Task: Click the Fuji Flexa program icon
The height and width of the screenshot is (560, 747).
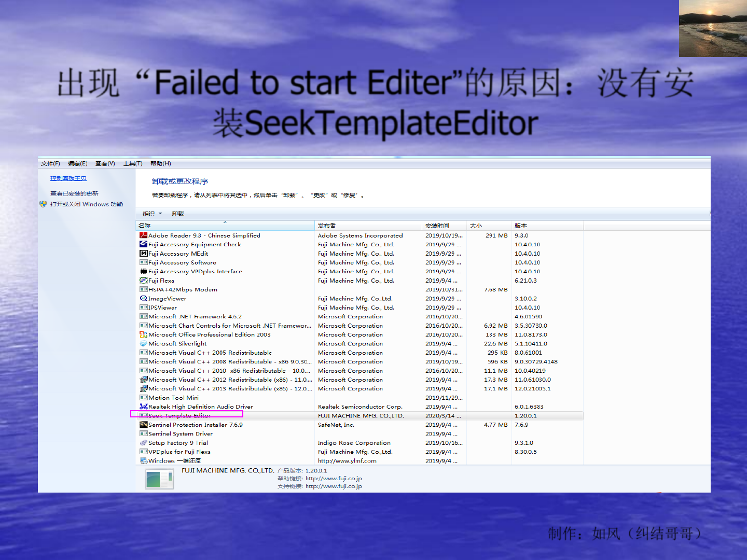Action: 144,281
